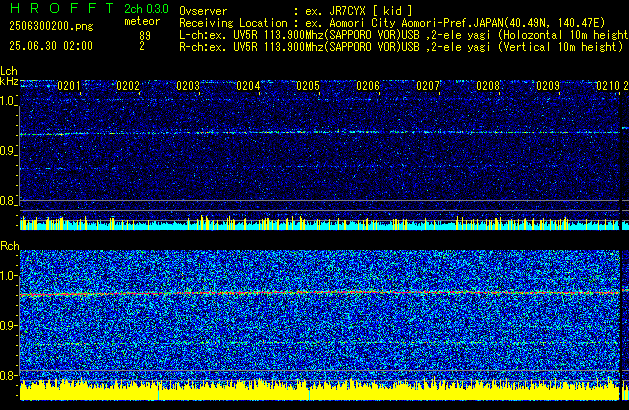Click the red carrier line in Rch spectrogram
This screenshot has height=410, width=629.
point(320,293)
